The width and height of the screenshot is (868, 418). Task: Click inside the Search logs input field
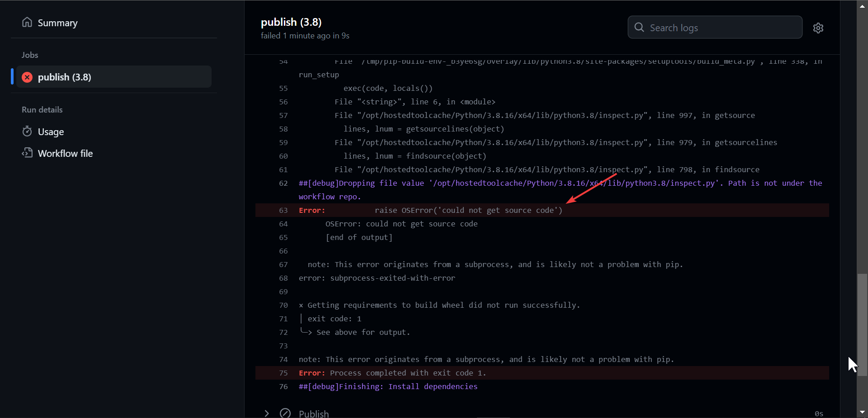point(714,27)
